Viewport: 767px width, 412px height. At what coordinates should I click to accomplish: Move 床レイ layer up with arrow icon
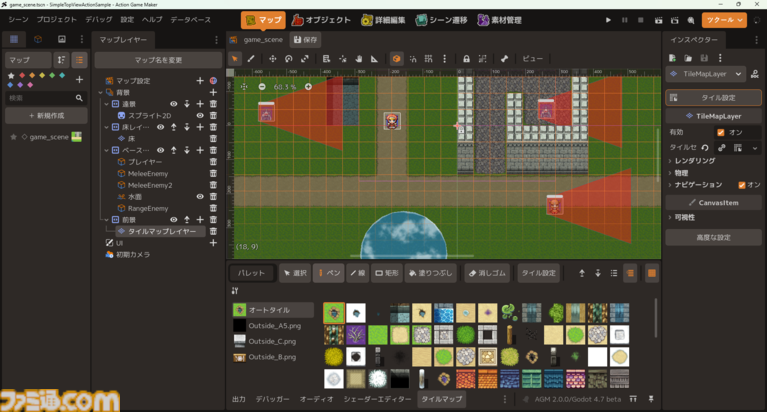(174, 127)
